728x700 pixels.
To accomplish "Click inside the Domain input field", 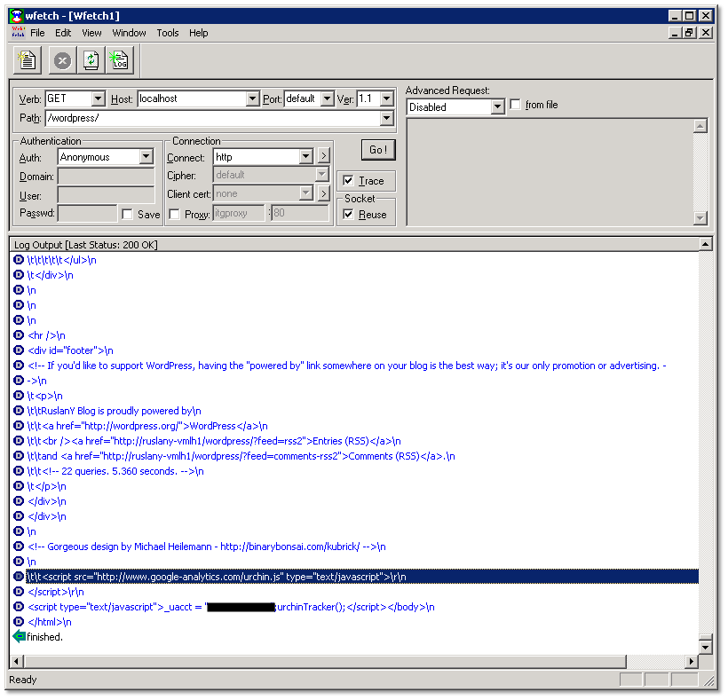I will (105, 176).
